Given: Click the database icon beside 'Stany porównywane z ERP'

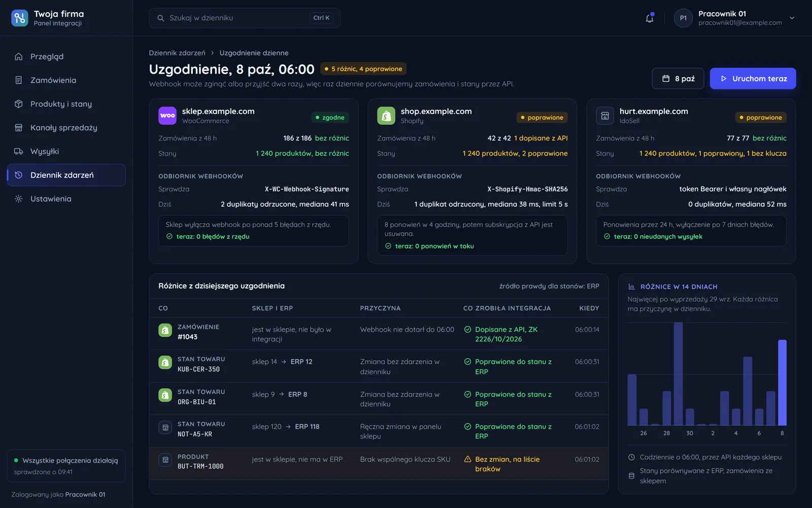Looking at the screenshot, I should 631,476.
